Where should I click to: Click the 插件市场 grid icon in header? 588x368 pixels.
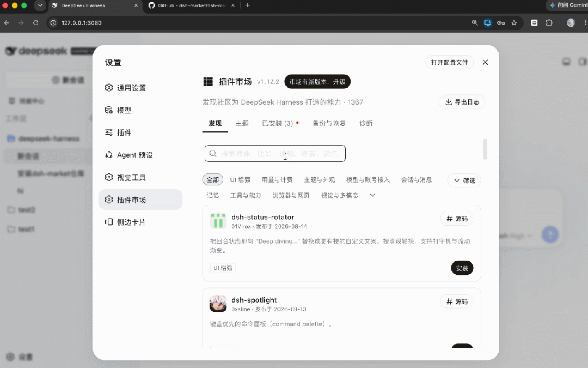pos(208,81)
